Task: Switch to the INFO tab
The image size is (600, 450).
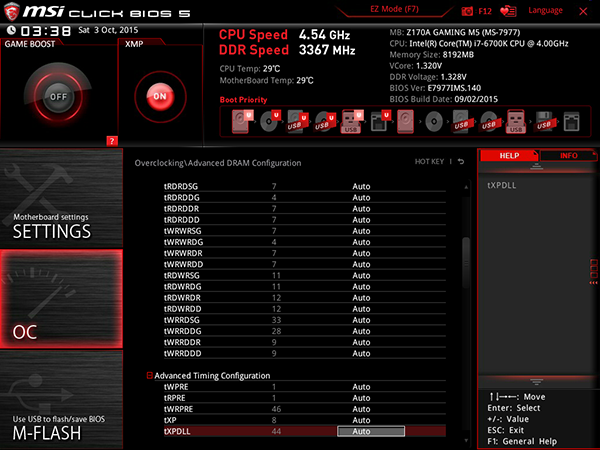Action: (x=569, y=155)
